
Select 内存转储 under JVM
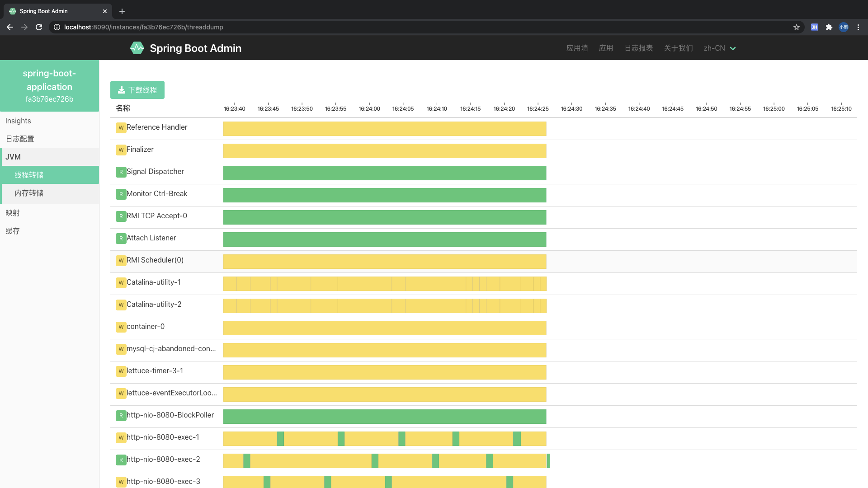tap(50, 193)
